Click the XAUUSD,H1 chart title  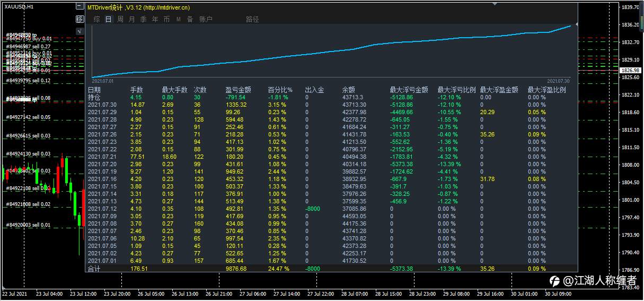click(19, 7)
